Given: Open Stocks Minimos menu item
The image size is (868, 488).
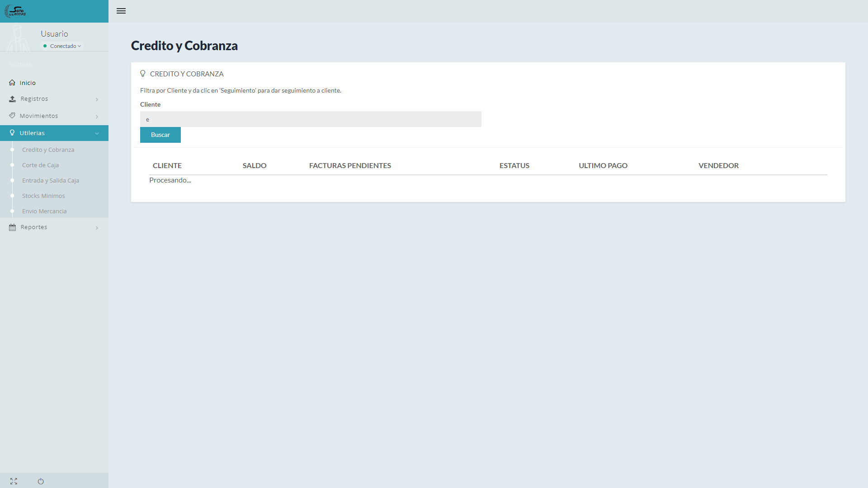Looking at the screenshot, I should 43,196.
